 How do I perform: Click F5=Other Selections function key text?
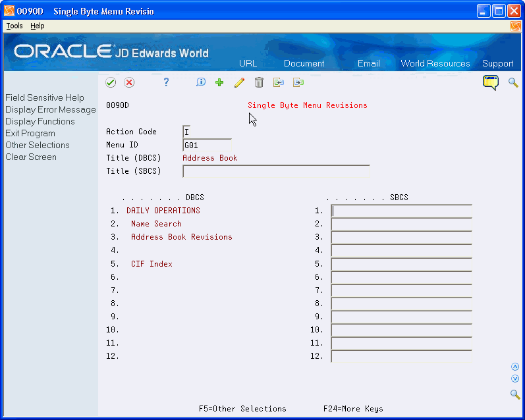pyautogui.click(x=242, y=409)
